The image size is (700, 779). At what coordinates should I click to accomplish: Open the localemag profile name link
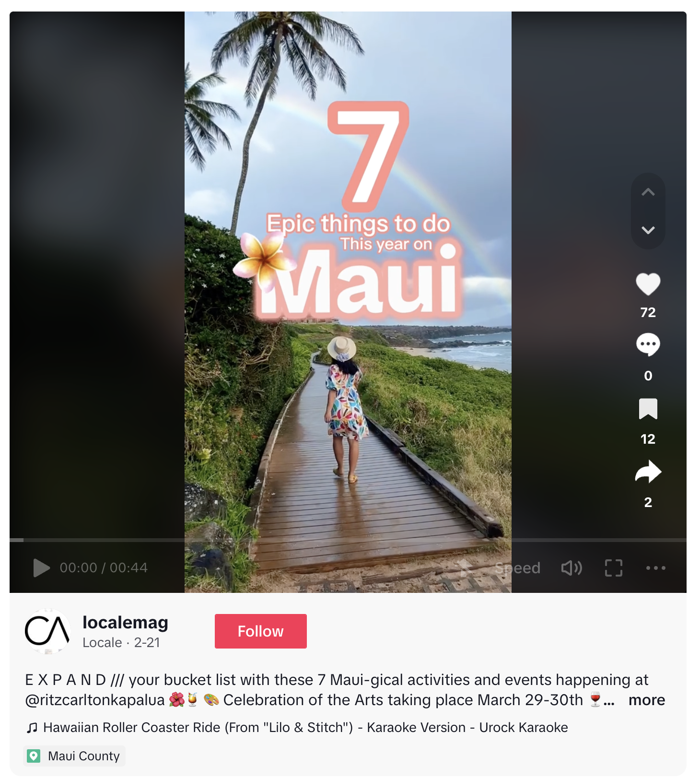125,623
